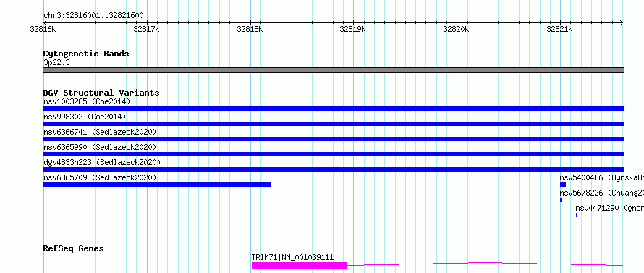
Task: Open variant nsv4471290 label
Action: pyautogui.click(x=609, y=209)
